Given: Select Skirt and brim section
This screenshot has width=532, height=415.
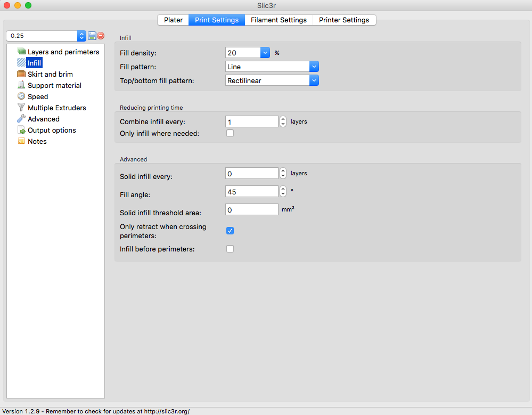Looking at the screenshot, I should (x=50, y=74).
